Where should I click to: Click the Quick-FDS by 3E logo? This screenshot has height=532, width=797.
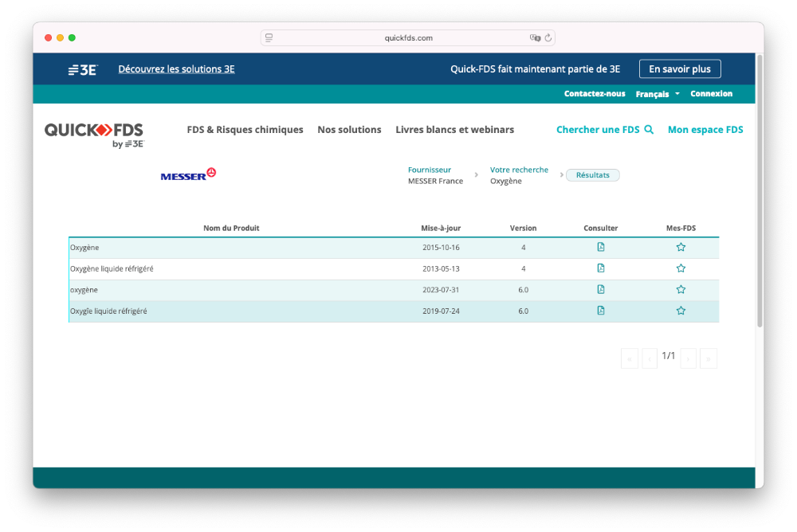(x=94, y=134)
